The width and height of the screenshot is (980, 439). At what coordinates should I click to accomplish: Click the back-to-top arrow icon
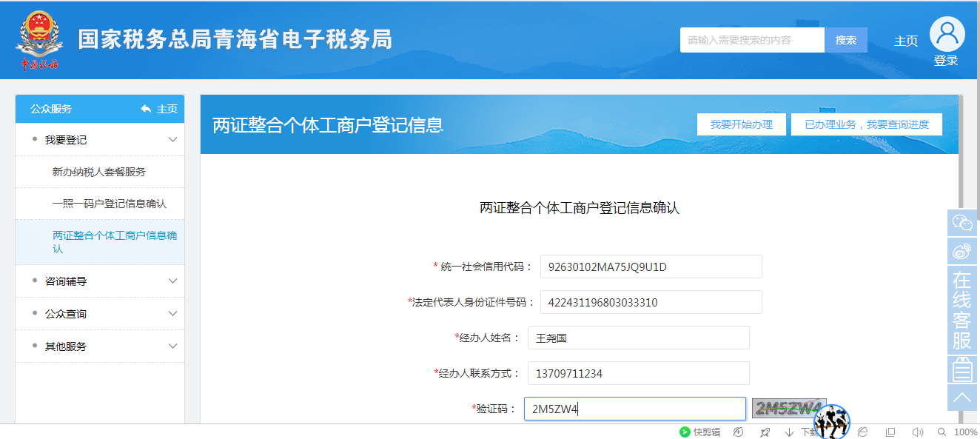tap(961, 398)
